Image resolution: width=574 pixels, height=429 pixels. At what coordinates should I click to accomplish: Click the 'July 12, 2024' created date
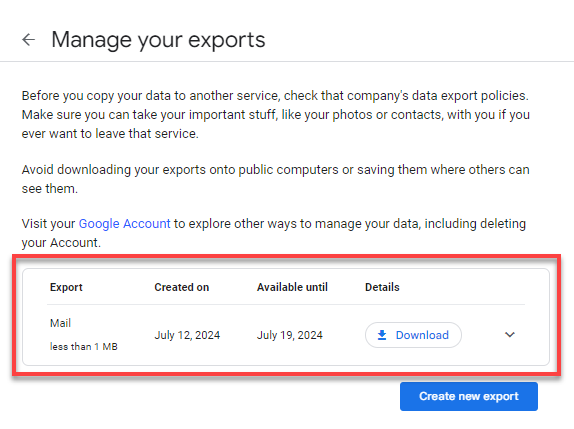tap(187, 335)
